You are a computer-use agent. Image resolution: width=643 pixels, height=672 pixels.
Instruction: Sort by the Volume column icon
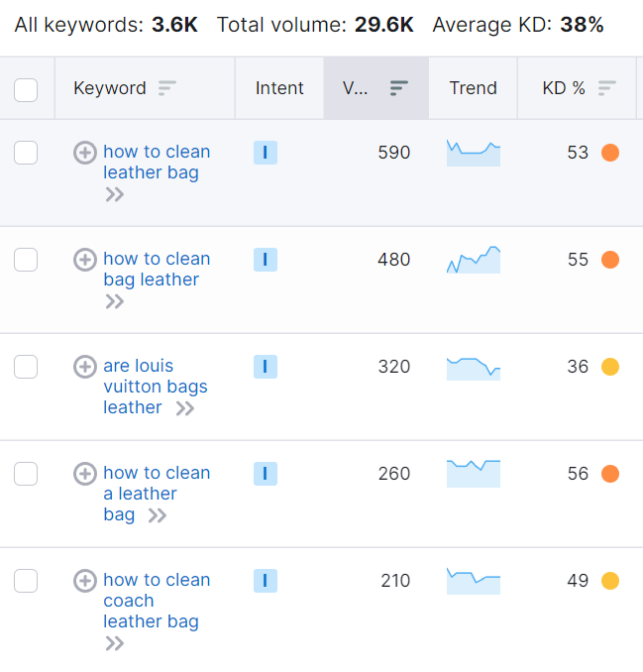coord(398,88)
